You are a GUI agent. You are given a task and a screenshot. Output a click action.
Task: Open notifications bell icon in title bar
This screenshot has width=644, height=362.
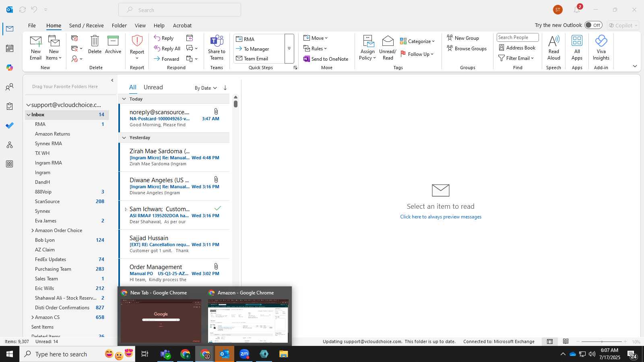[577, 10]
